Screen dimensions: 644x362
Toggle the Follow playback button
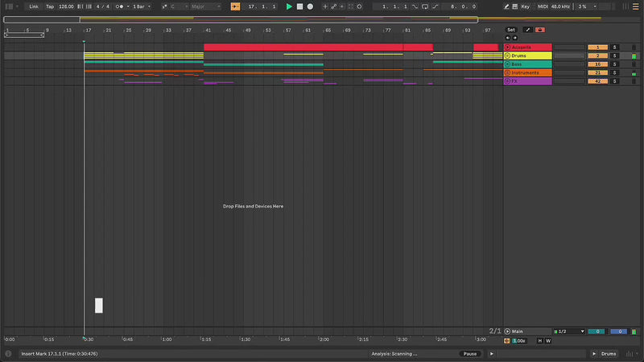235,6
